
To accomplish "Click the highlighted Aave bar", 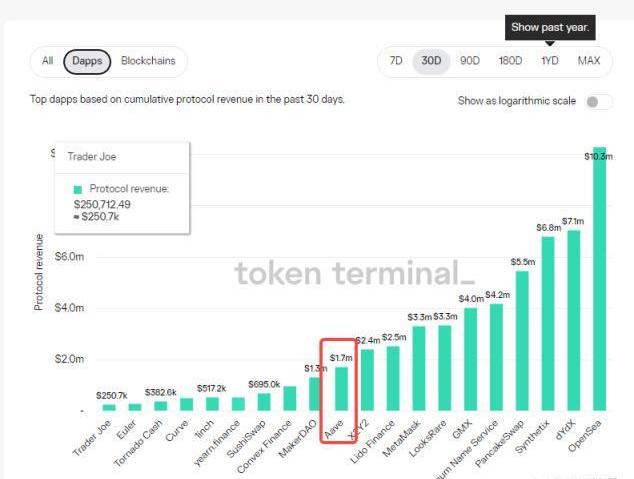I will [x=341, y=389].
